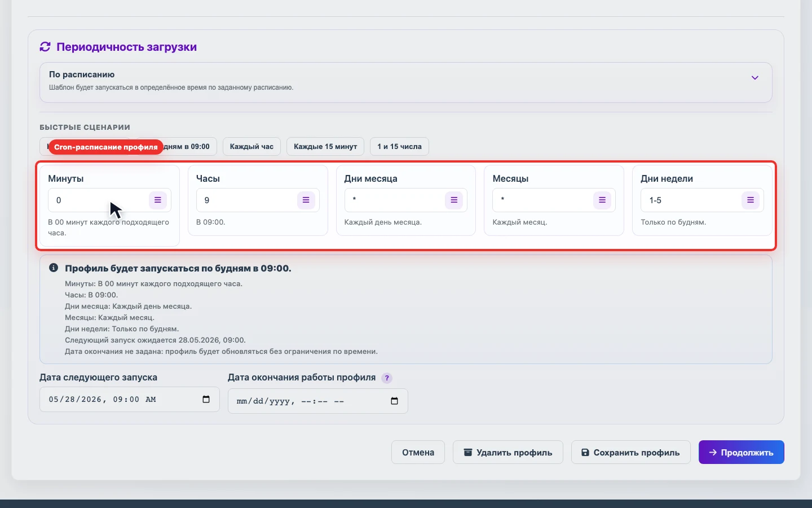Click the info icon in summary box
The image size is (812, 508).
(54, 268)
